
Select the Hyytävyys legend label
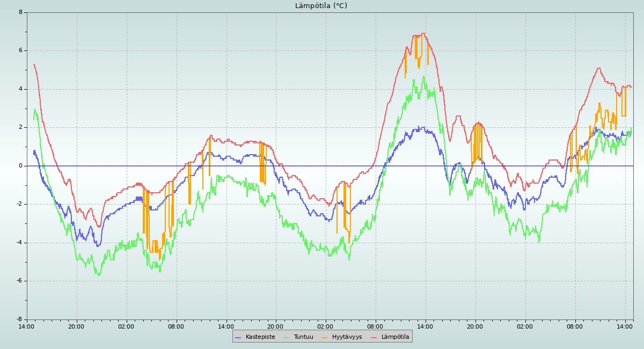347,337
